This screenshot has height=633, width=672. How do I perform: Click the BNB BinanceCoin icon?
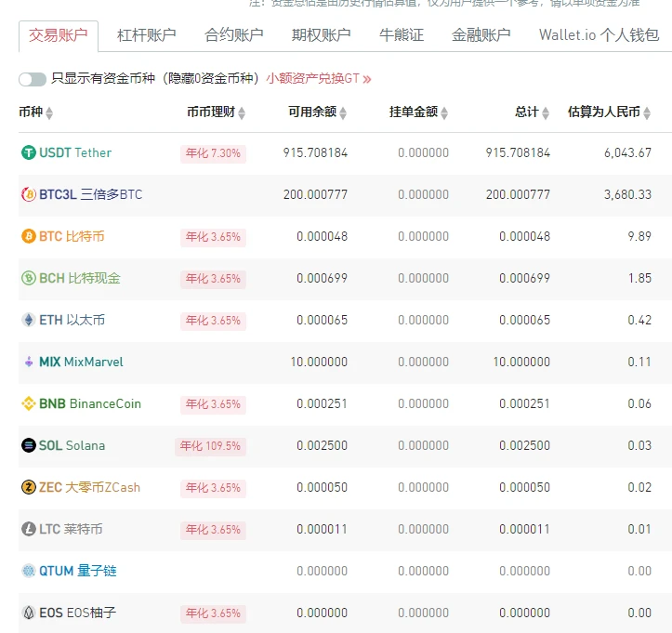pyautogui.click(x=29, y=403)
